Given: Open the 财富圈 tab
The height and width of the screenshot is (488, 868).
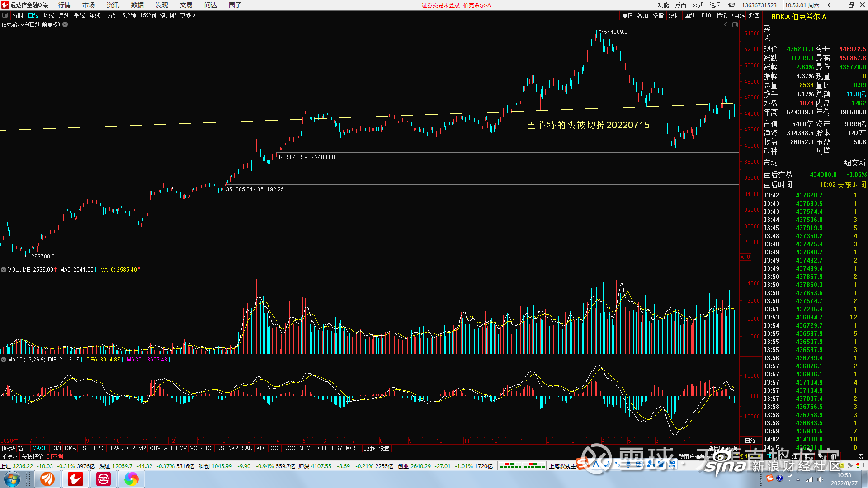Looking at the screenshot, I should point(55,456).
